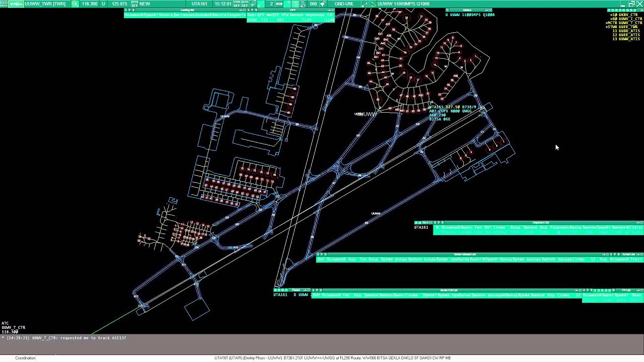Close the Sector Exit List
Viewport: 644px width, 362px height.
pos(580,290)
